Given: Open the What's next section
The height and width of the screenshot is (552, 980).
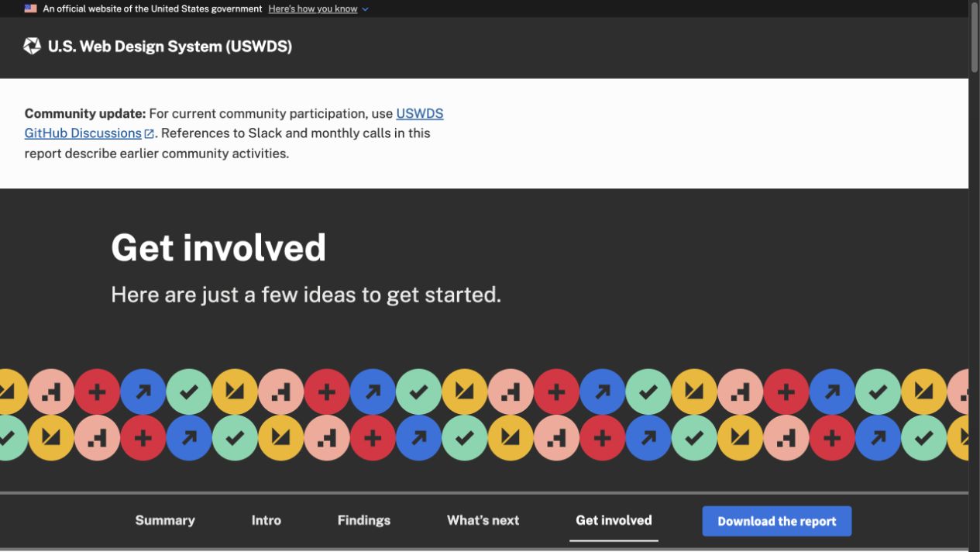Looking at the screenshot, I should point(483,520).
